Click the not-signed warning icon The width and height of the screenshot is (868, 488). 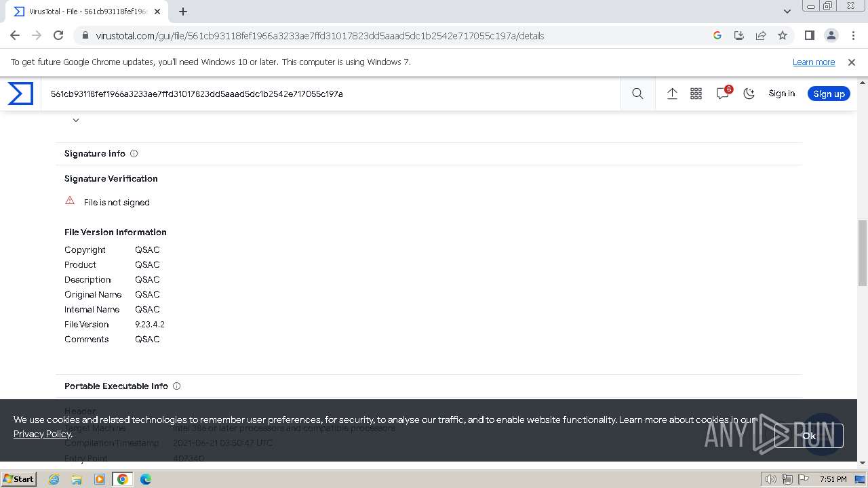point(70,201)
